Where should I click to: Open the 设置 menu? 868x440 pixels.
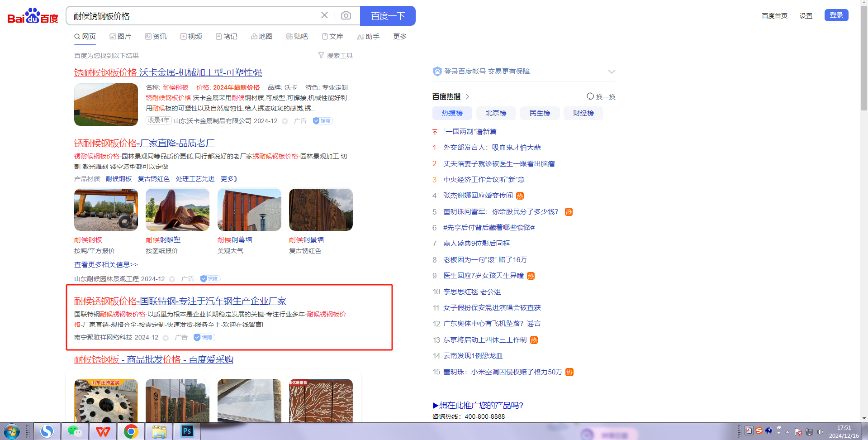point(806,16)
